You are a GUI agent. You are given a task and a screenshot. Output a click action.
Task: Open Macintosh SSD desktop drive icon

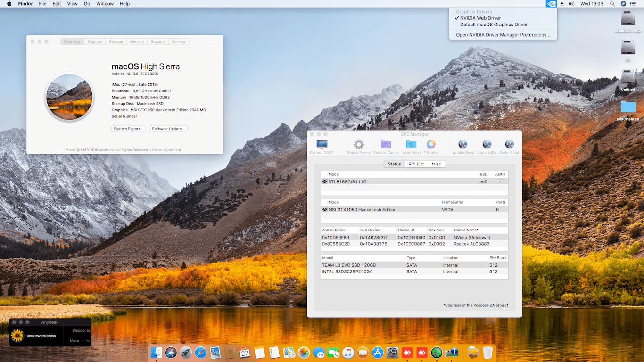[628, 19]
